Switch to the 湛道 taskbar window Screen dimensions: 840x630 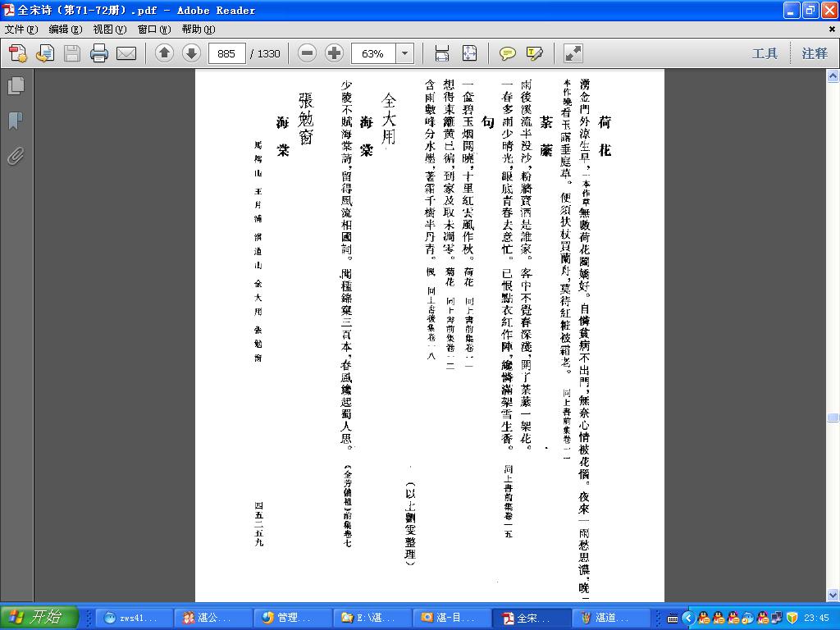tap(612, 618)
